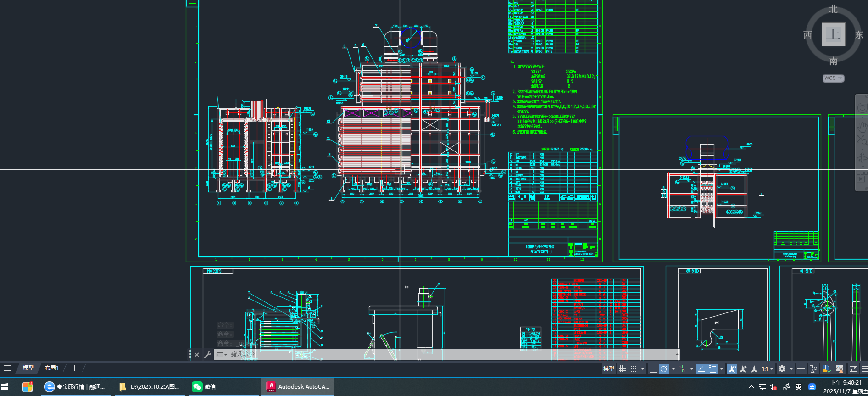
Task: Expand isometric drafting plane dropdown
Action: 692,369
